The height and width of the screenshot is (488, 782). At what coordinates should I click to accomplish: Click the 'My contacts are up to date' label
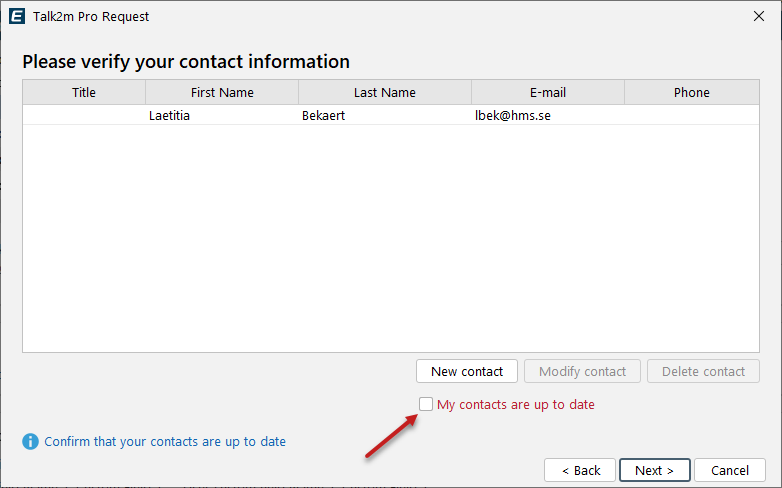click(515, 404)
